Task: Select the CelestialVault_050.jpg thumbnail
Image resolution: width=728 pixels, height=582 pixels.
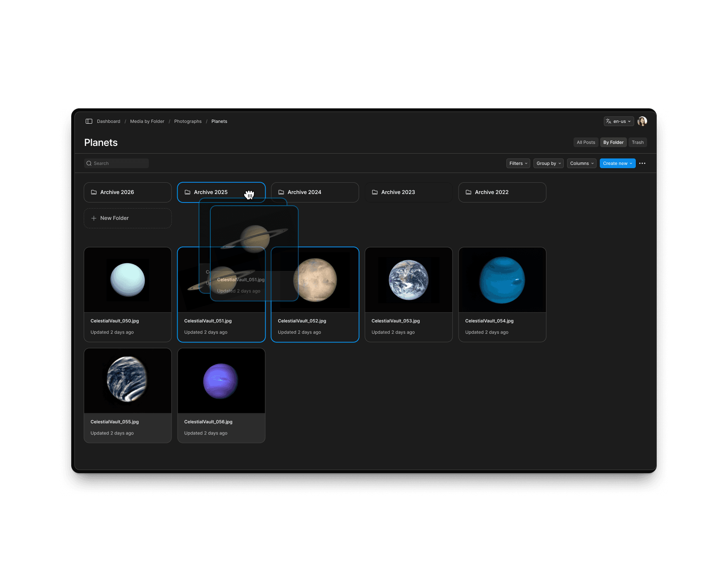Action: 128,280
